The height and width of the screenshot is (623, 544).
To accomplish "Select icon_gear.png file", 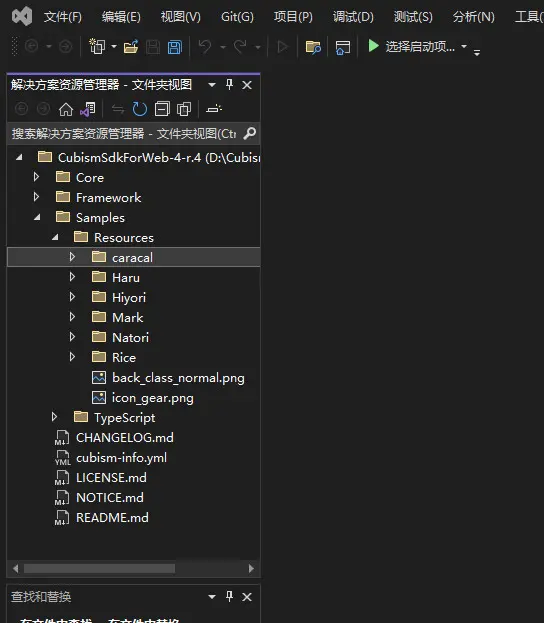I will [153, 398].
